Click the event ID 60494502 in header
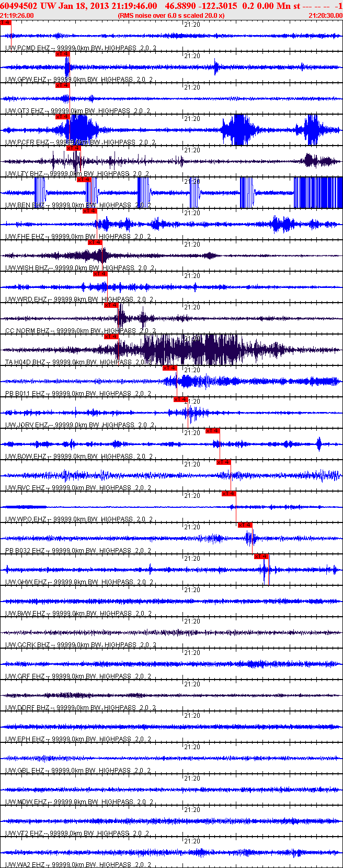The height and width of the screenshot is (868, 343). (x=18, y=5)
